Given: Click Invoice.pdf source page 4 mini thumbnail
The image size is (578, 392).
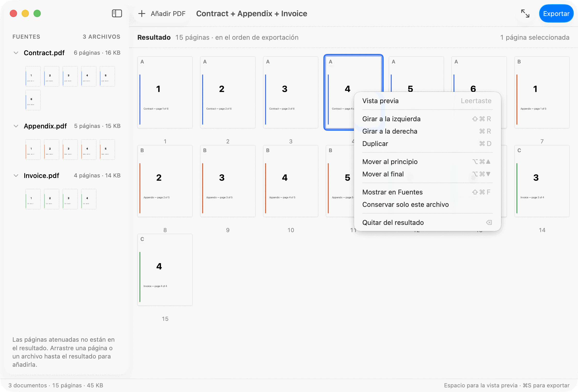Looking at the screenshot, I should point(89,199).
